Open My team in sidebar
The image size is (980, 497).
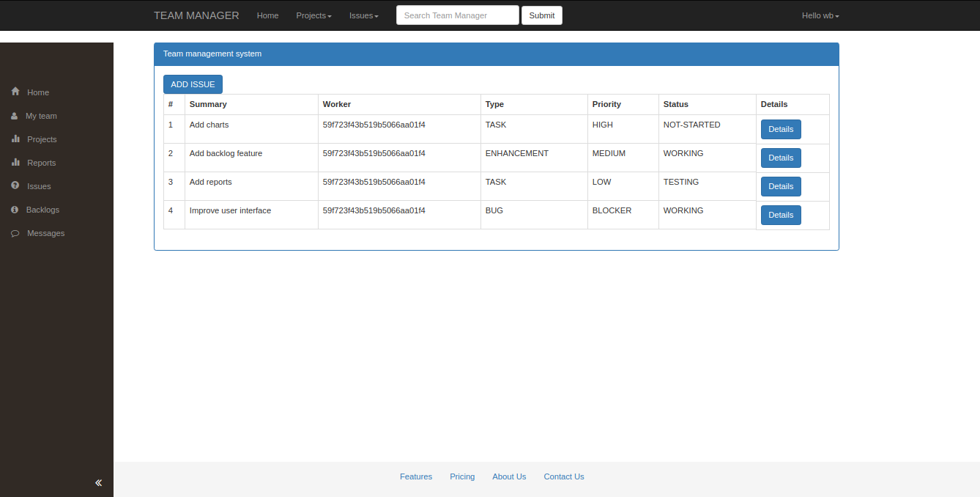pyautogui.click(x=41, y=116)
